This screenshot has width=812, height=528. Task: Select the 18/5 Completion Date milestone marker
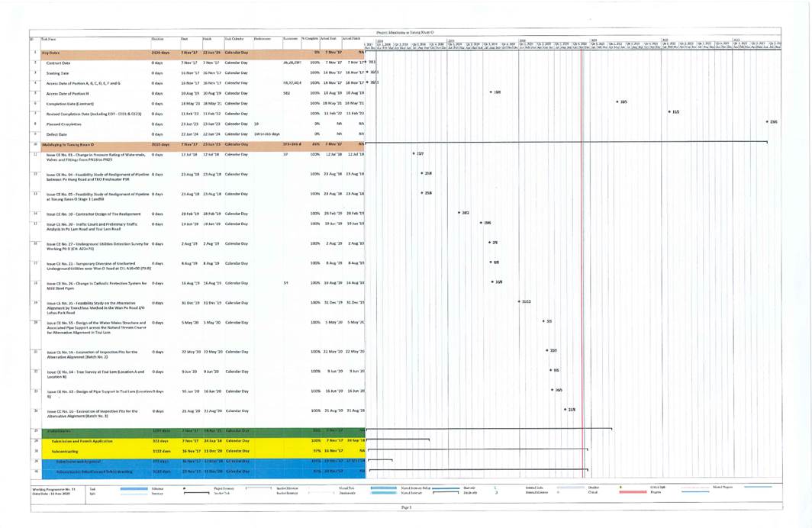617,102
